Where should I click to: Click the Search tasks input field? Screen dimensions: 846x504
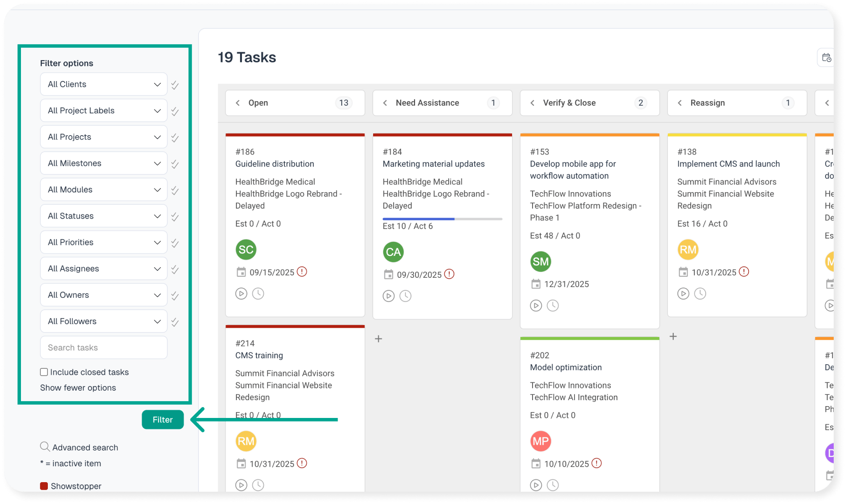click(104, 348)
